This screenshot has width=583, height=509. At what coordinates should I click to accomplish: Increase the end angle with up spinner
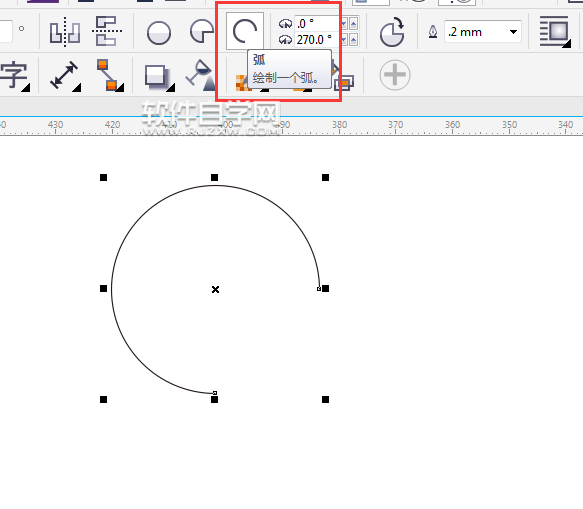click(353, 39)
